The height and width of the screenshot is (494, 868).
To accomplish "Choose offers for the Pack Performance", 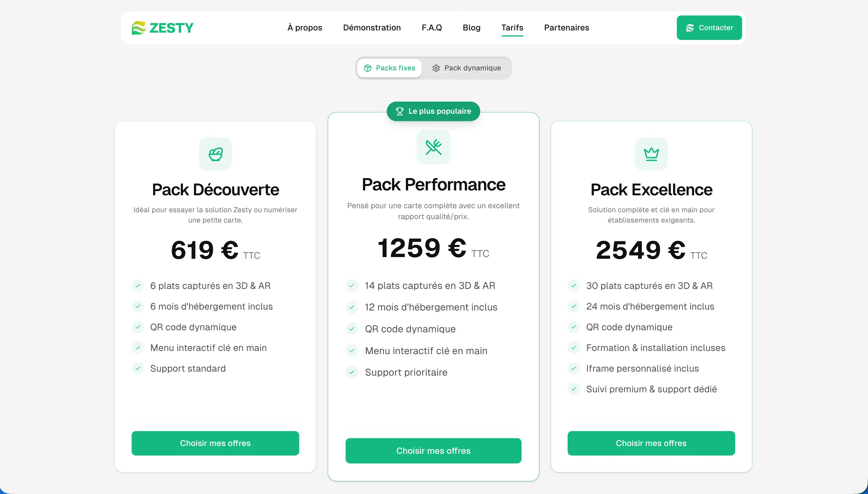I will (433, 451).
